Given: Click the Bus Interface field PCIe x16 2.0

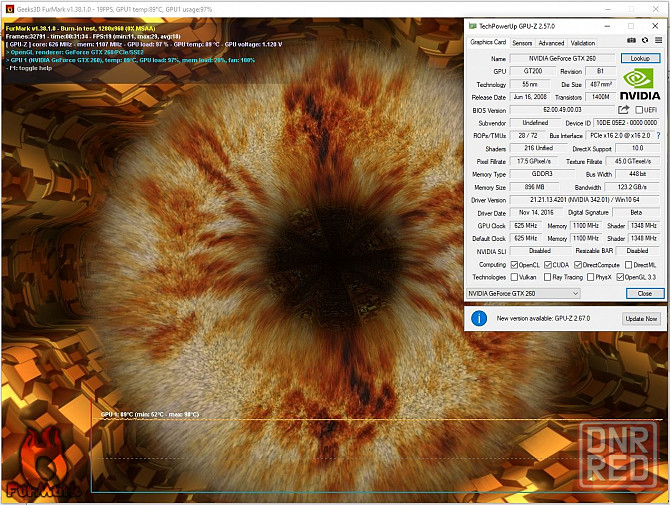Looking at the screenshot, I should [x=620, y=135].
